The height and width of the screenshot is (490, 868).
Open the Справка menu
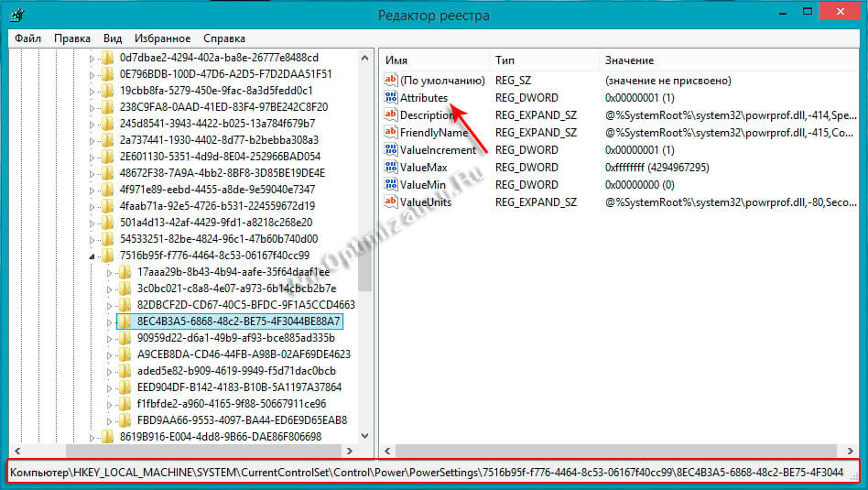[x=224, y=38]
